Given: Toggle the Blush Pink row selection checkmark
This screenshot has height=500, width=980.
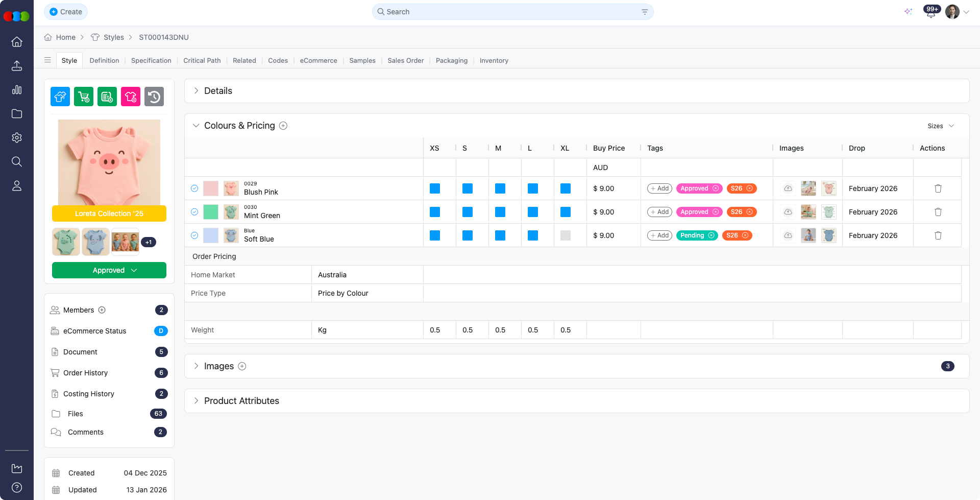Looking at the screenshot, I should pyautogui.click(x=194, y=188).
